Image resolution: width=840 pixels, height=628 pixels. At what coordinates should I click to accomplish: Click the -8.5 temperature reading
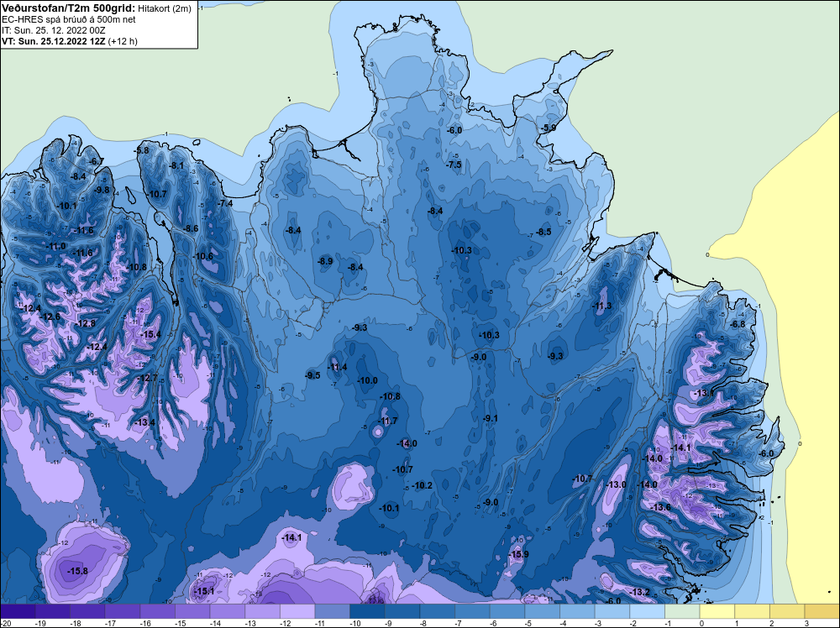pyautogui.click(x=543, y=232)
